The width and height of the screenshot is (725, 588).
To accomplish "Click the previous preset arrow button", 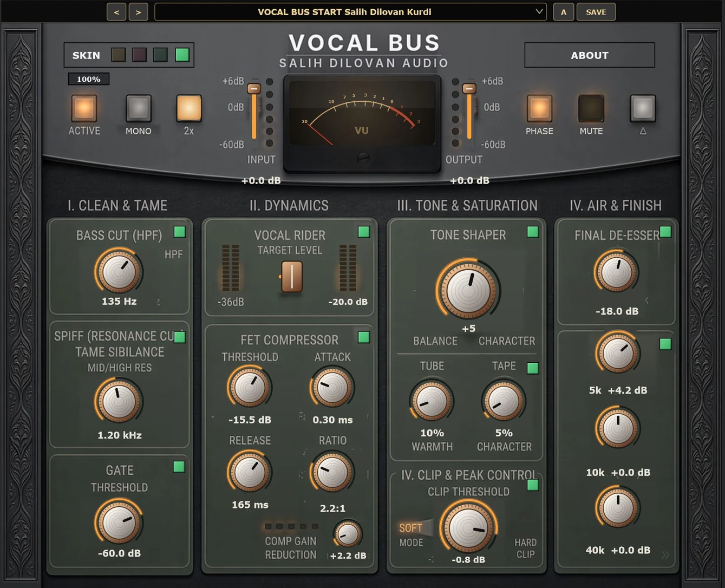I will point(116,12).
